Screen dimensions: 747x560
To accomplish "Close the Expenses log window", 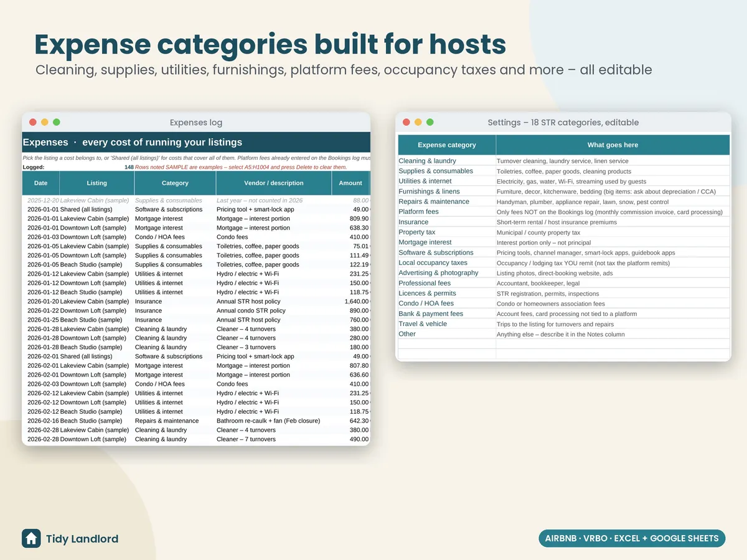I will click(x=33, y=123).
